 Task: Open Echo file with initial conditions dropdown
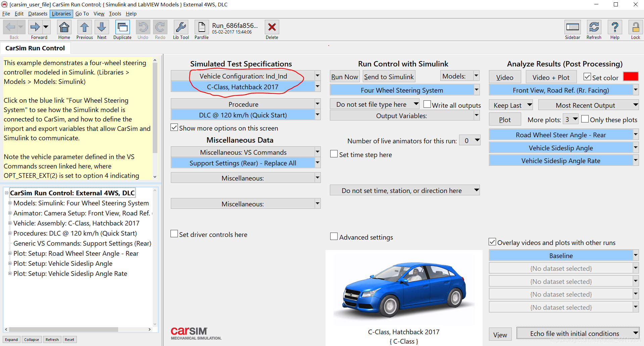point(578,334)
